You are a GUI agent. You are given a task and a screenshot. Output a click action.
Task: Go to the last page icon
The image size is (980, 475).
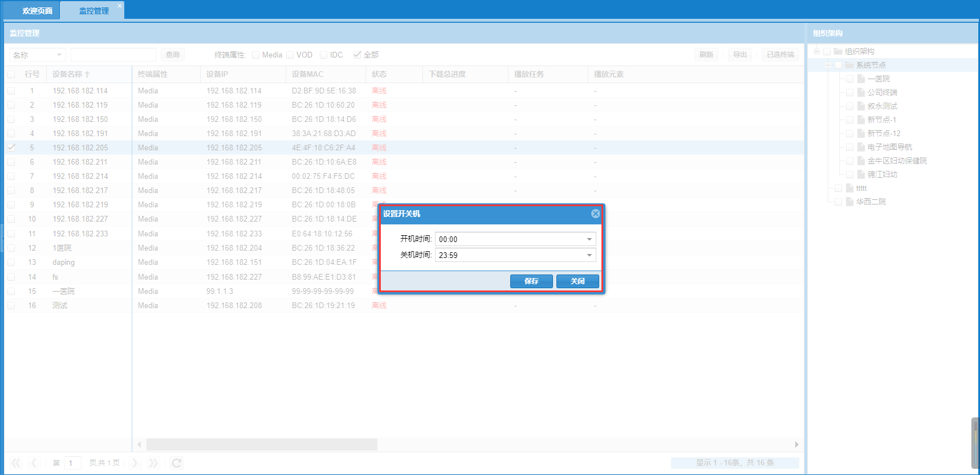(153, 463)
